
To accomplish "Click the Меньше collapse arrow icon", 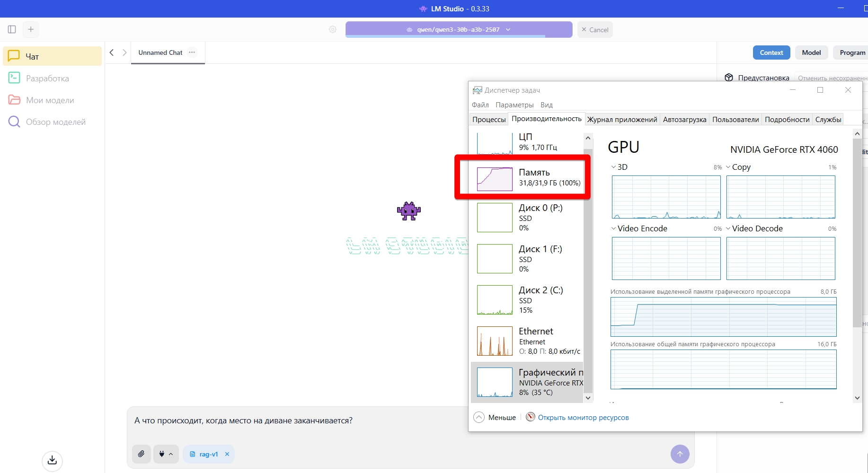I will point(479,417).
